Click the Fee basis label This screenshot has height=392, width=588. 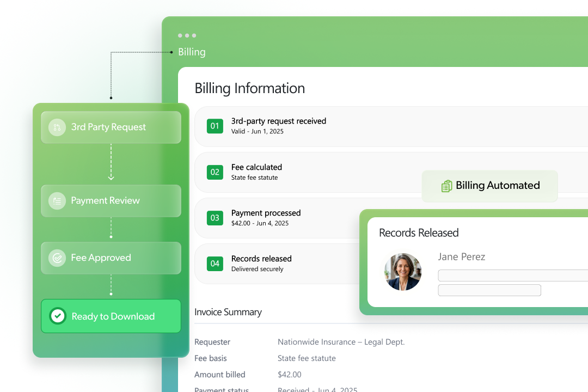(211, 358)
